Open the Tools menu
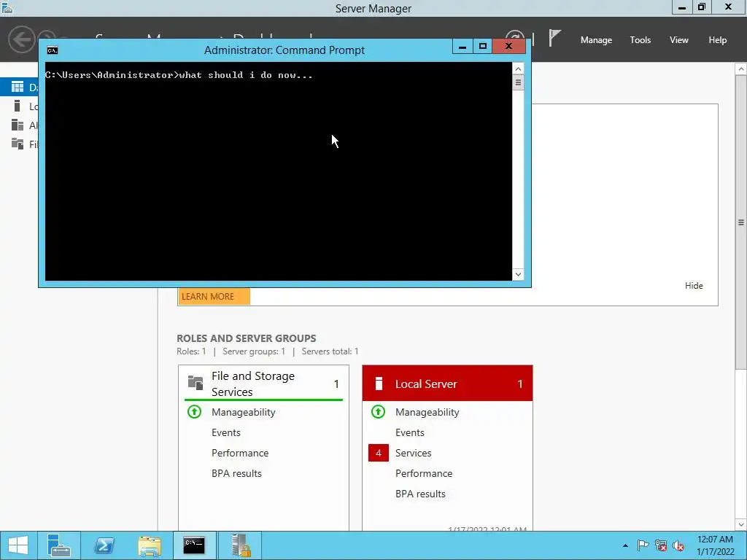This screenshot has height=560, width=747. coord(640,40)
